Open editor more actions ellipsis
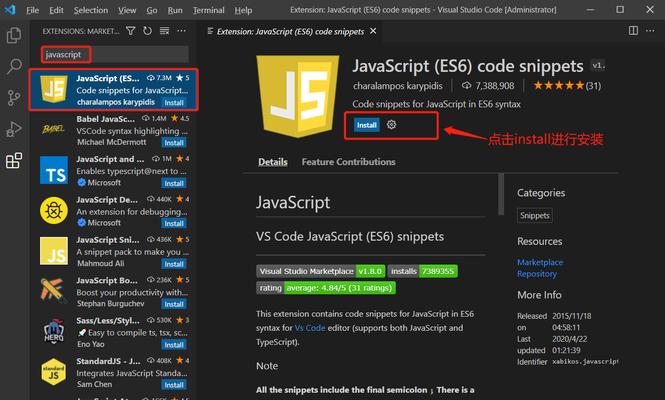This screenshot has width=665, height=400. pos(650,31)
